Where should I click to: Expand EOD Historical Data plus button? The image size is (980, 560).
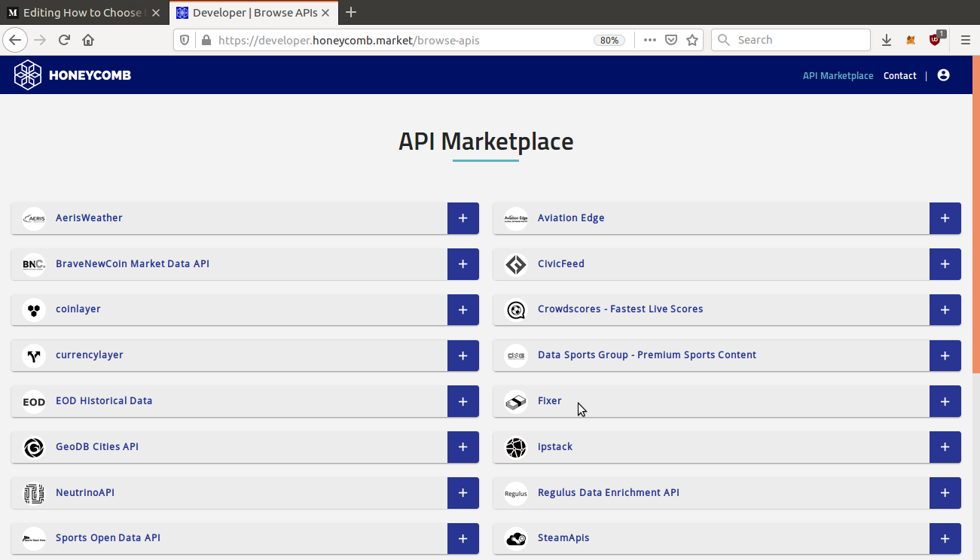pyautogui.click(x=463, y=401)
